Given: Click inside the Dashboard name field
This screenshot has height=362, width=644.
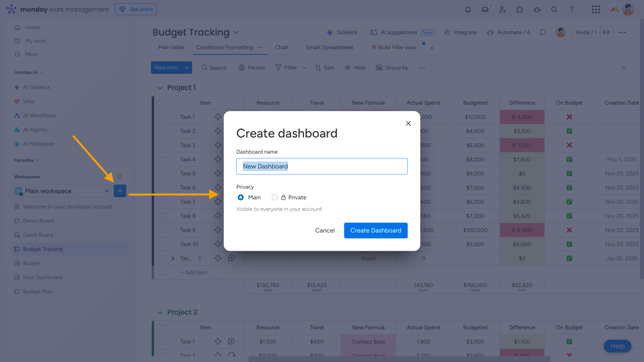Looking at the screenshot, I should point(322,166).
